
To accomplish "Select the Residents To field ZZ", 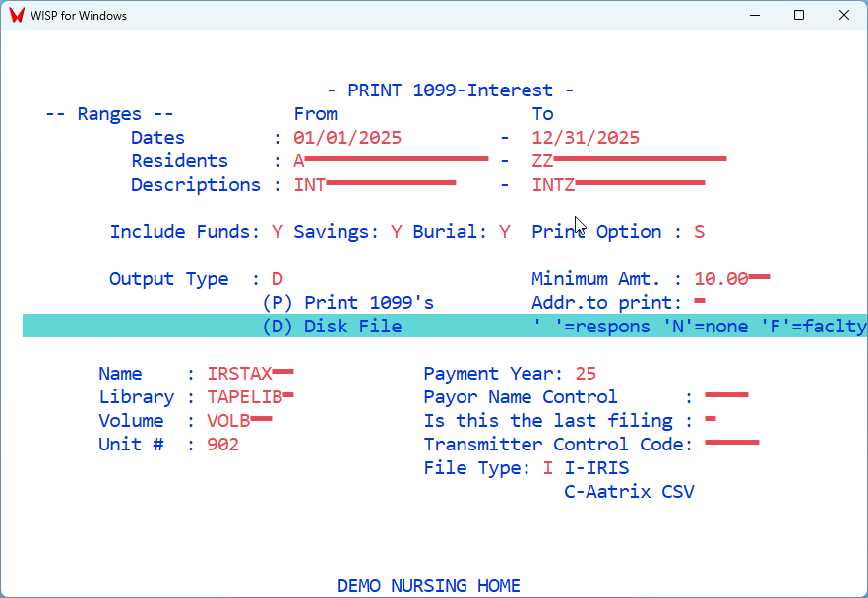I will (x=629, y=161).
